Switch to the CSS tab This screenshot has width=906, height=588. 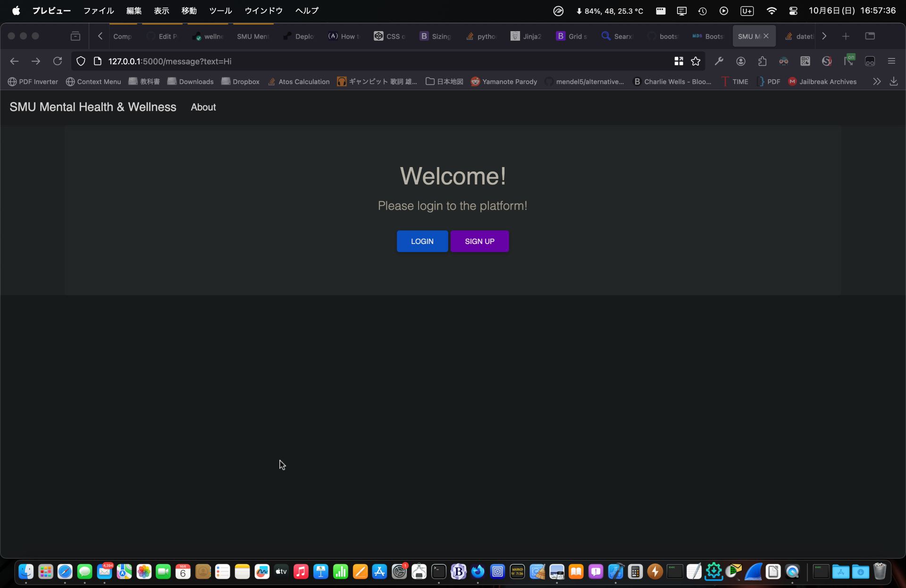click(390, 36)
